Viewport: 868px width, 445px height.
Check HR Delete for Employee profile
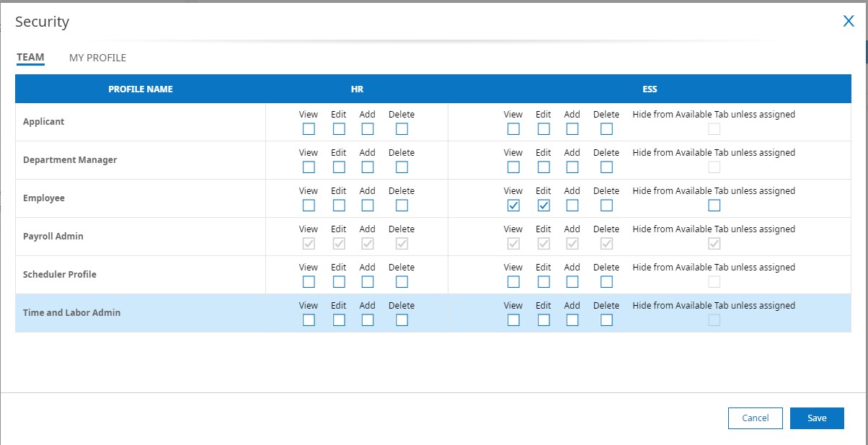coord(402,206)
